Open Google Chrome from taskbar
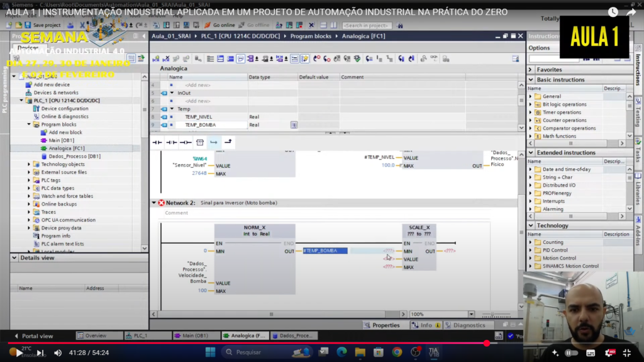The width and height of the screenshot is (644, 362). coord(397,352)
